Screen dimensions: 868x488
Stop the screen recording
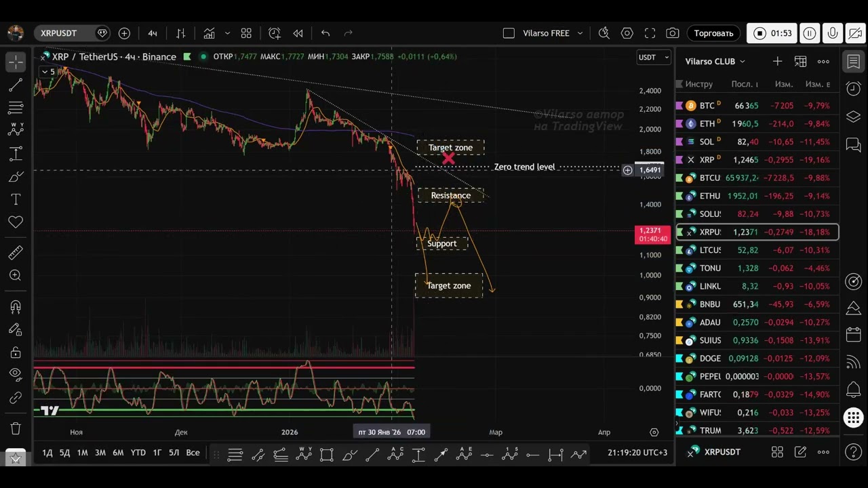(x=760, y=33)
